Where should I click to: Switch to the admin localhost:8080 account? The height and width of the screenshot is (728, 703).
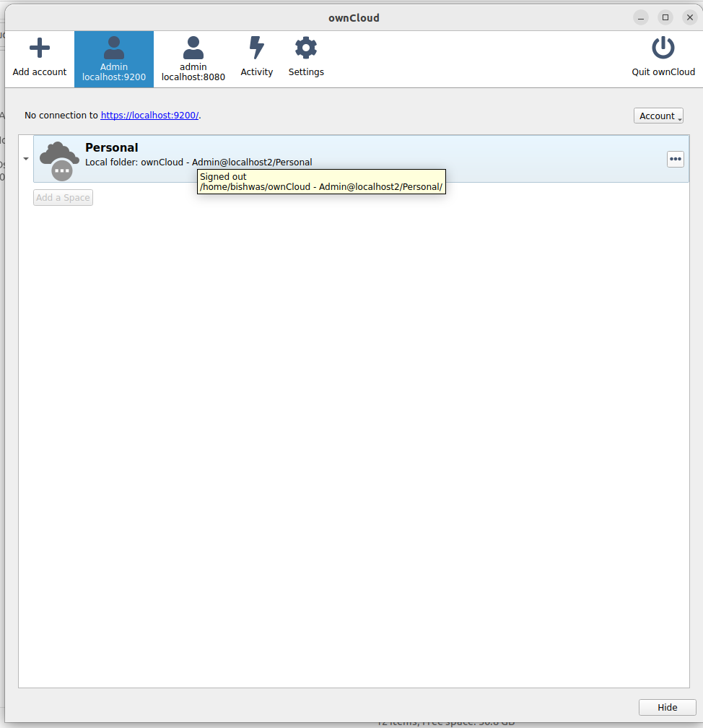point(193,59)
